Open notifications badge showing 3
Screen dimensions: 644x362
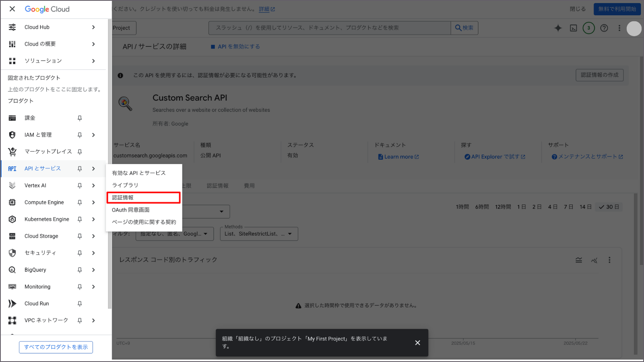point(589,28)
